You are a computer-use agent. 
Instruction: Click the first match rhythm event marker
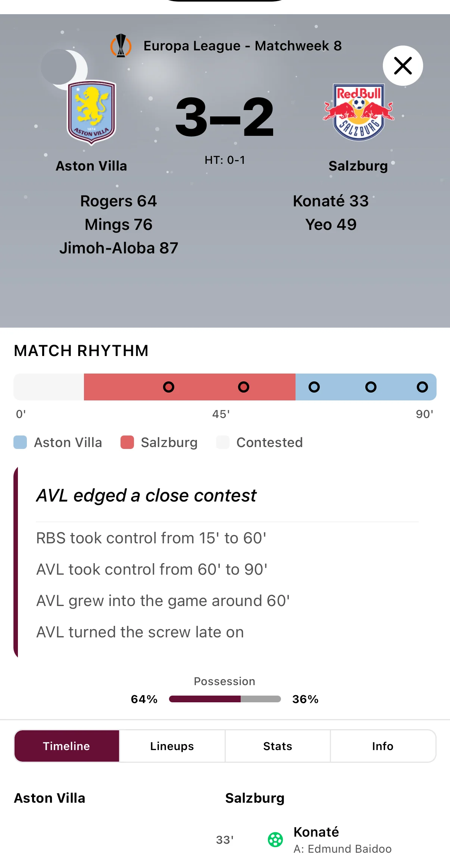click(169, 387)
